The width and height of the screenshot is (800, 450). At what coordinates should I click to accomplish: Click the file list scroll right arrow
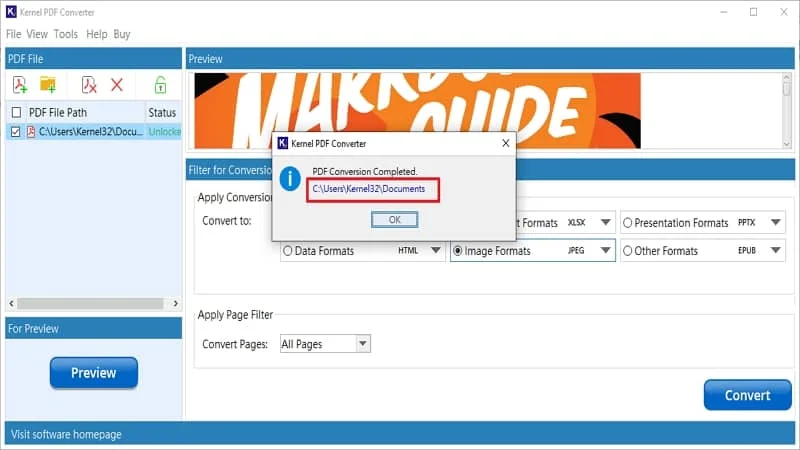click(x=176, y=304)
